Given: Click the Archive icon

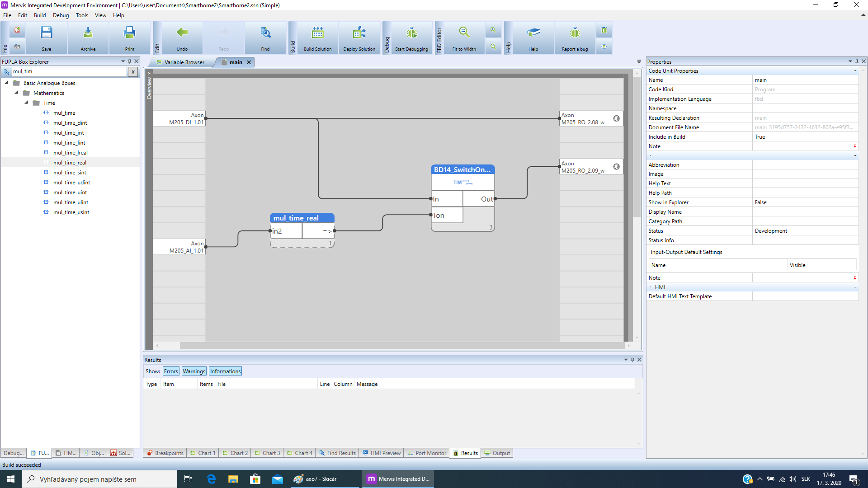Looking at the screenshot, I should pyautogui.click(x=88, y=33).
